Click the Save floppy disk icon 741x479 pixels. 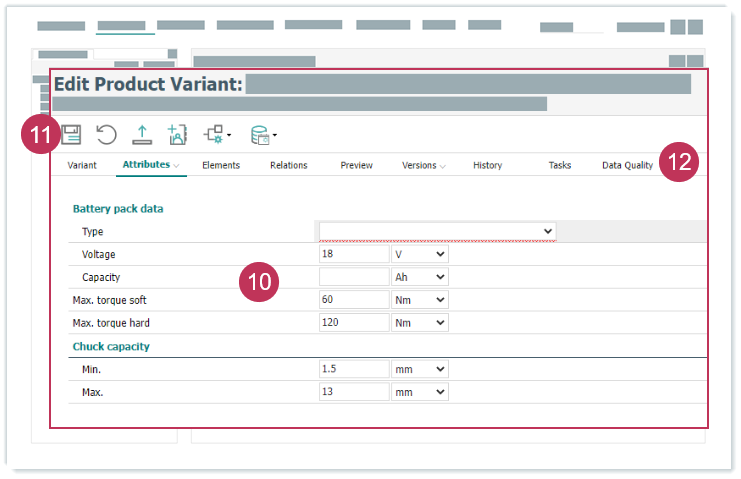[71, 134]
